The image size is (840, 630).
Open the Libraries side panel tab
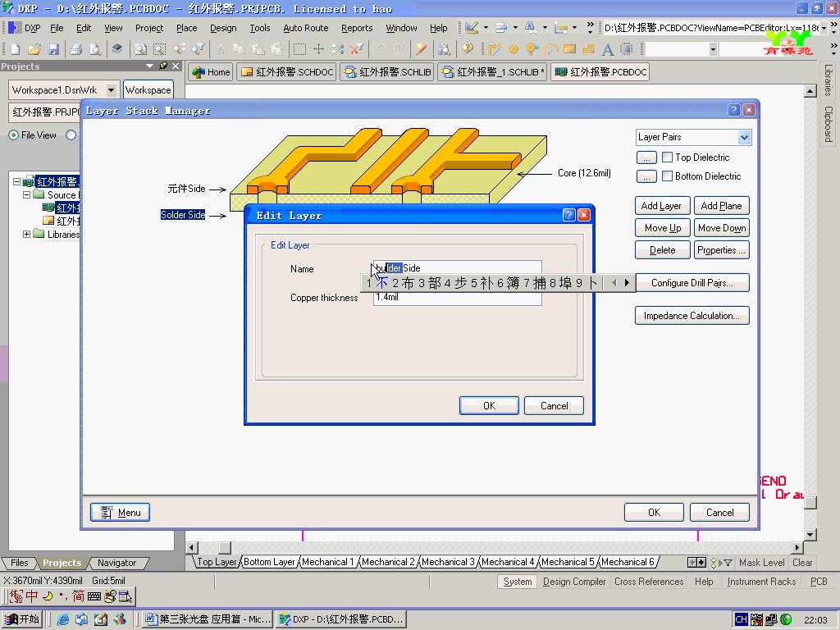pyautogui.click(x=829, y=80)
